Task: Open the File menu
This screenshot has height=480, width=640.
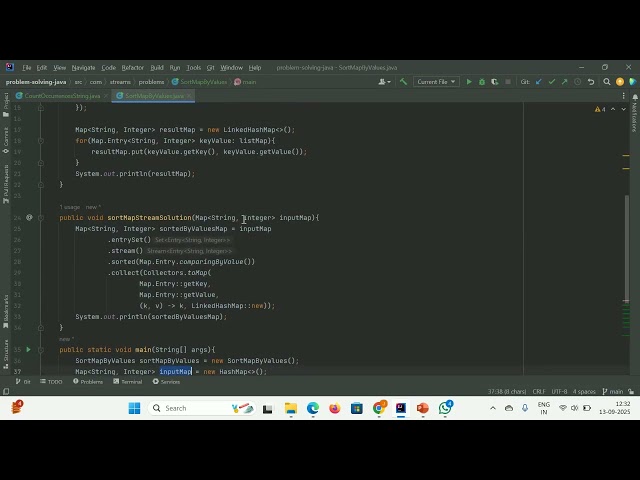Action: pyautogui.click(x=27, y=68)
